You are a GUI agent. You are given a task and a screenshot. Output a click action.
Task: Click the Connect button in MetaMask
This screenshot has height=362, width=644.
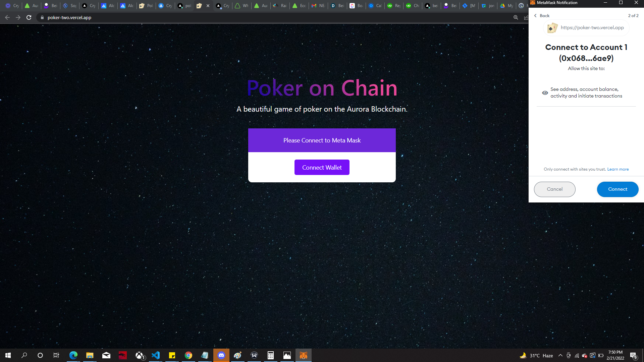tap(618, 189)
